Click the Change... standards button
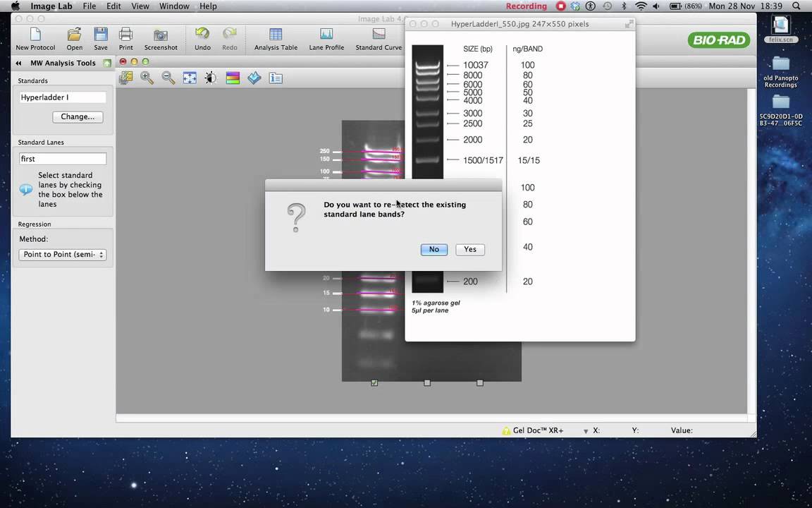812x508 pixels. pos(78,116)
